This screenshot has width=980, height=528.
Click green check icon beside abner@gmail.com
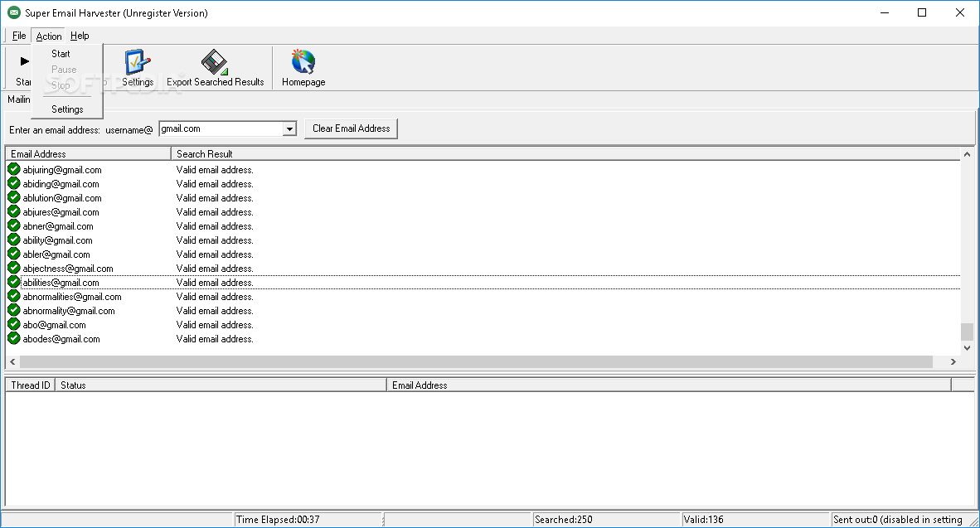[14, 225]
